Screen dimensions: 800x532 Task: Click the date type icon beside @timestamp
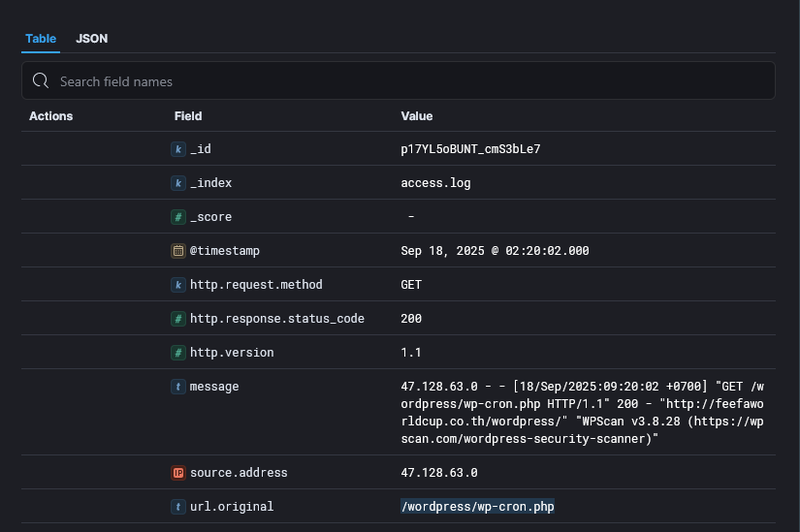(x=178, y=251)
